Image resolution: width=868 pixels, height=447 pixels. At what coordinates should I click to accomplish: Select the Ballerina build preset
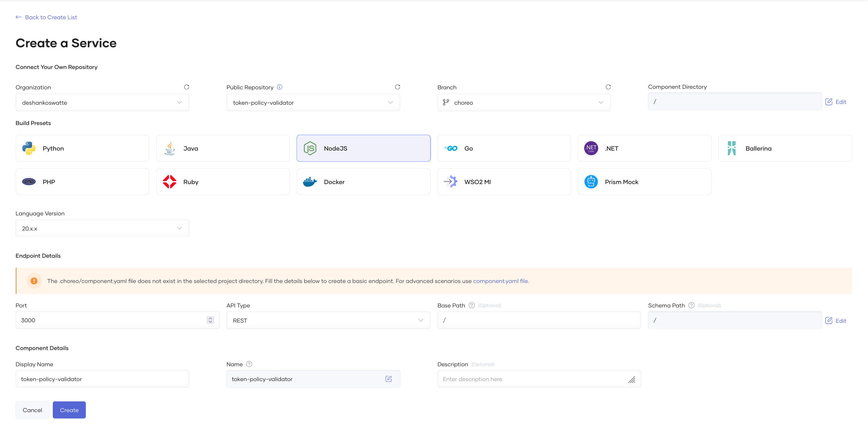point(785,148)
